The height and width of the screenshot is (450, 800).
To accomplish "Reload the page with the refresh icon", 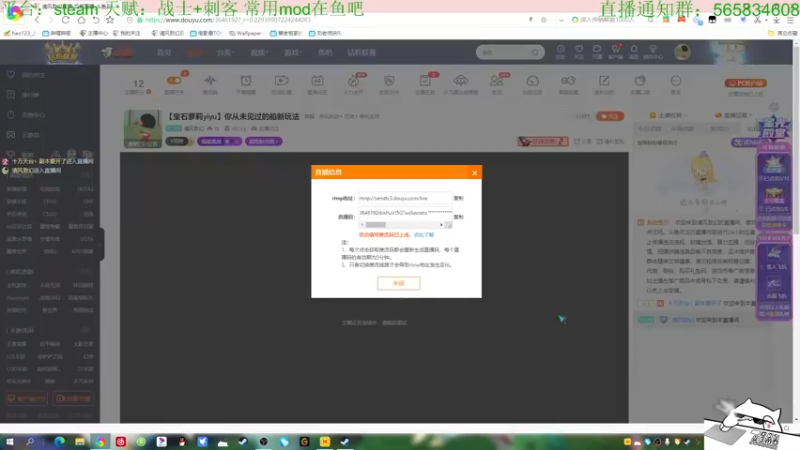I will click(65, 20).
